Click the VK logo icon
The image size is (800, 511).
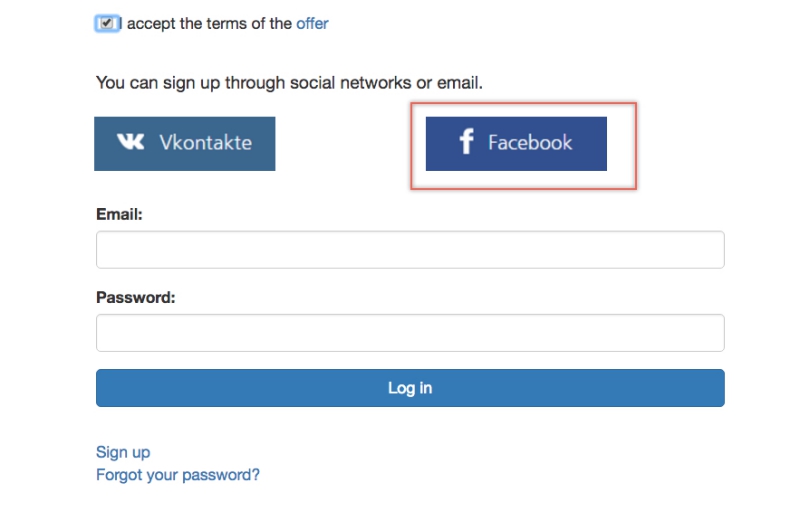coord(130,142)
